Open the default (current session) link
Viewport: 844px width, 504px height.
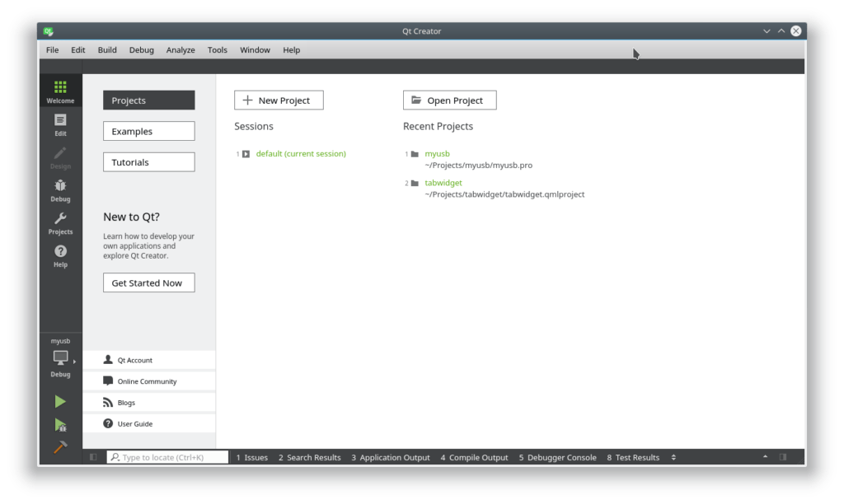click(301, 154)
